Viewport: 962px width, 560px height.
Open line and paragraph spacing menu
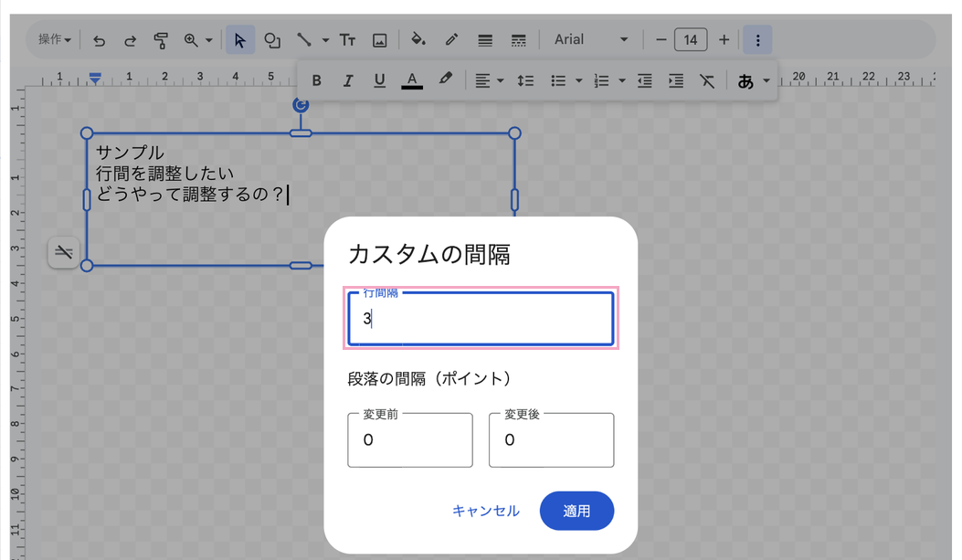(x=525, y=80)
